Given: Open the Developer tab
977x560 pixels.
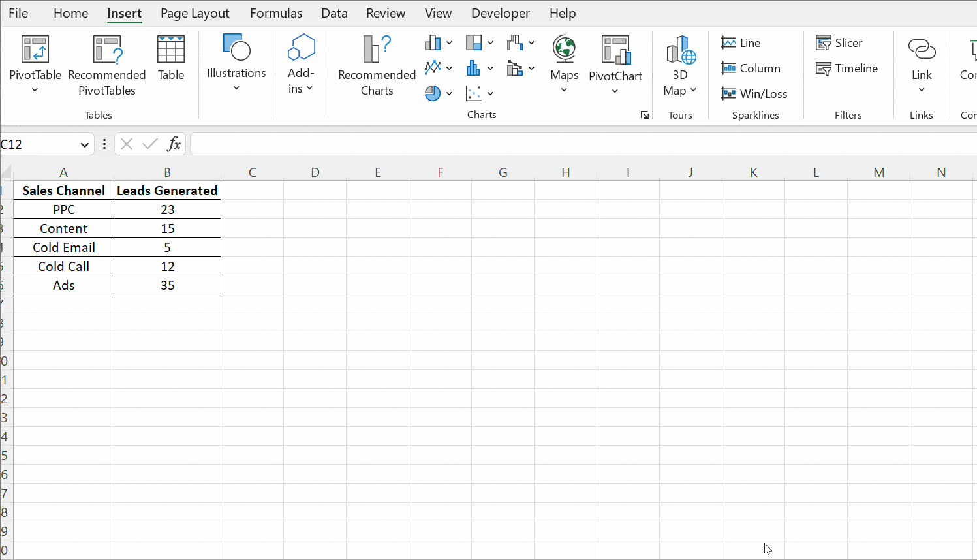Looking at the screenshot, I should [x=500, y=13].
